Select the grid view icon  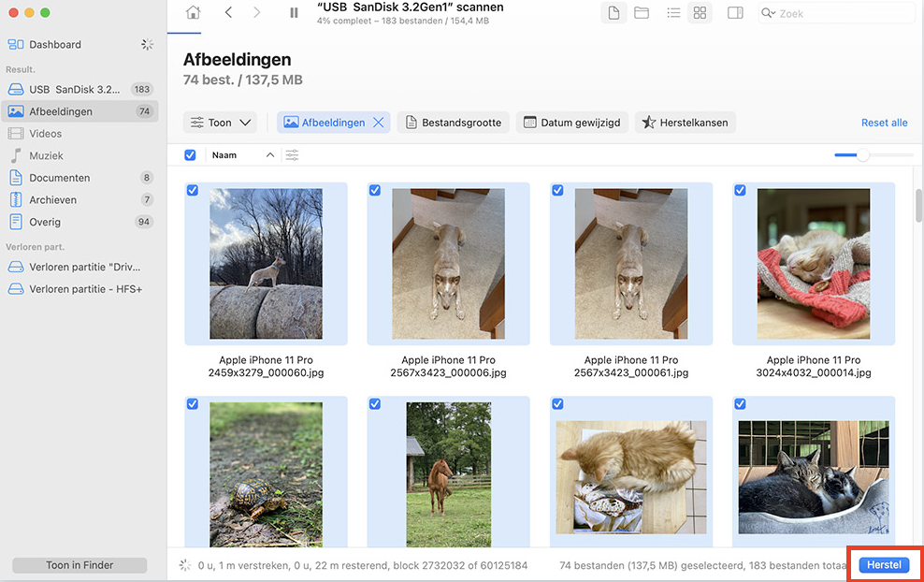tap(700, 13)
